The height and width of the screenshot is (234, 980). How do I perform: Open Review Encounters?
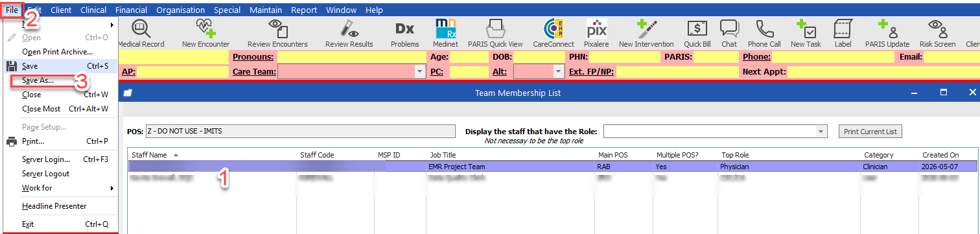[277, 34]
